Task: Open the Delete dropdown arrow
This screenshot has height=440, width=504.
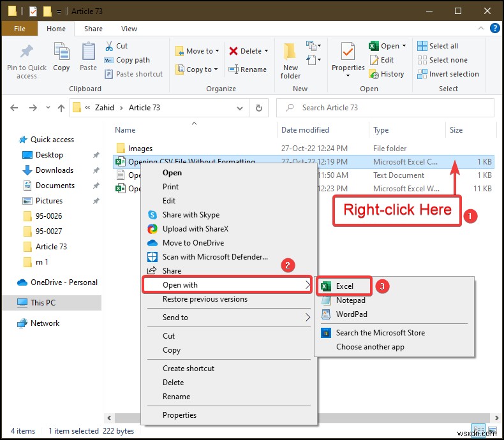Action: pyautogui.click(x=266, y=51)
